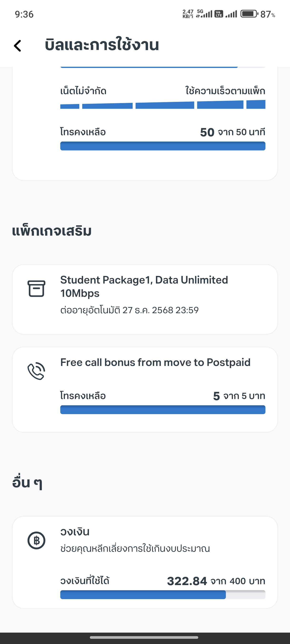
Task: Tap the 5G signal strength icon
Action: pyautogui.click(x=204, y=14)
